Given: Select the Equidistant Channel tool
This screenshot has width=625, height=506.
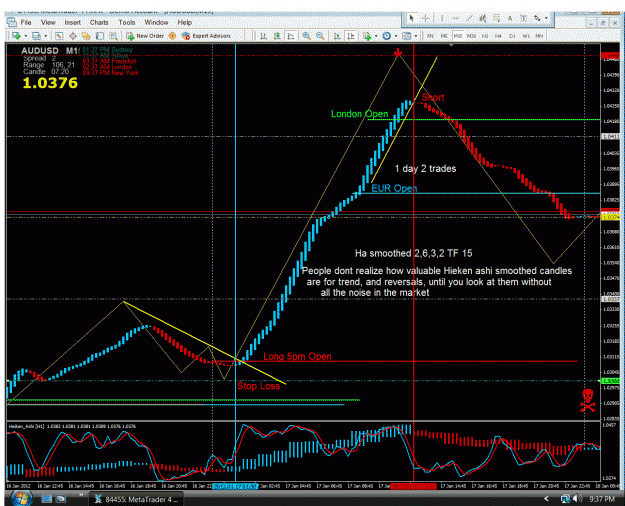Looking at the screenshot, I should tap(483, 18).
